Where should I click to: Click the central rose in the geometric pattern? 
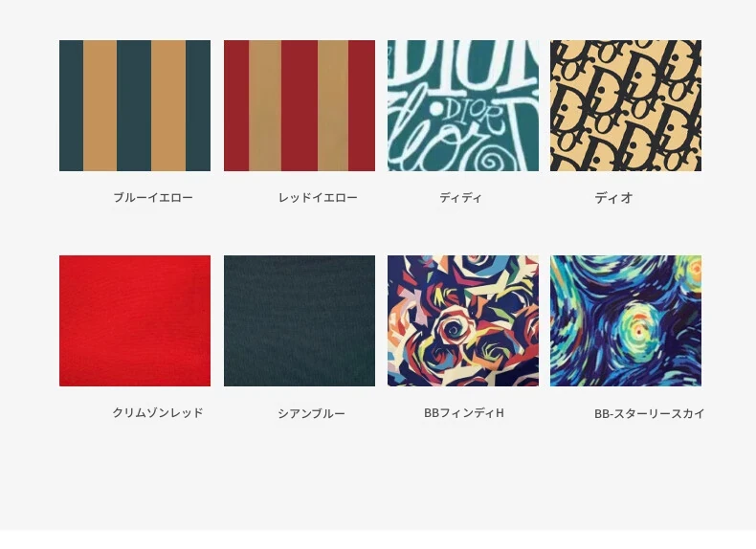(x=454, y=329)
